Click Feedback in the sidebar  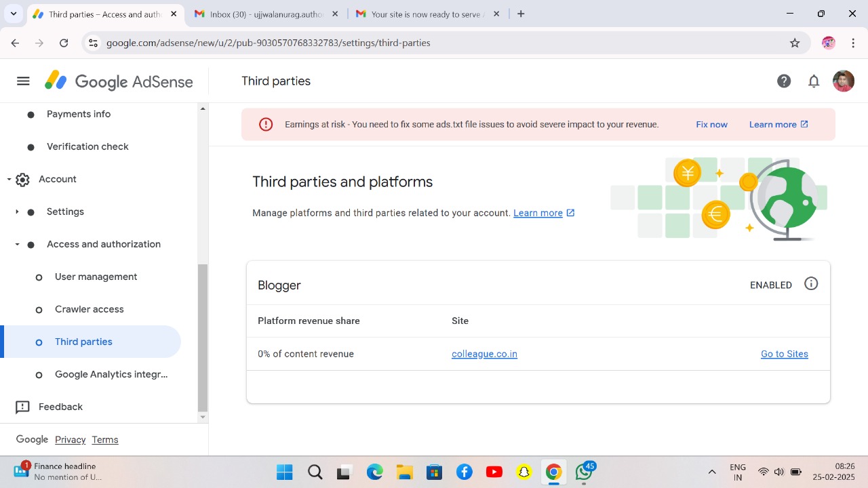coord(60,407)
